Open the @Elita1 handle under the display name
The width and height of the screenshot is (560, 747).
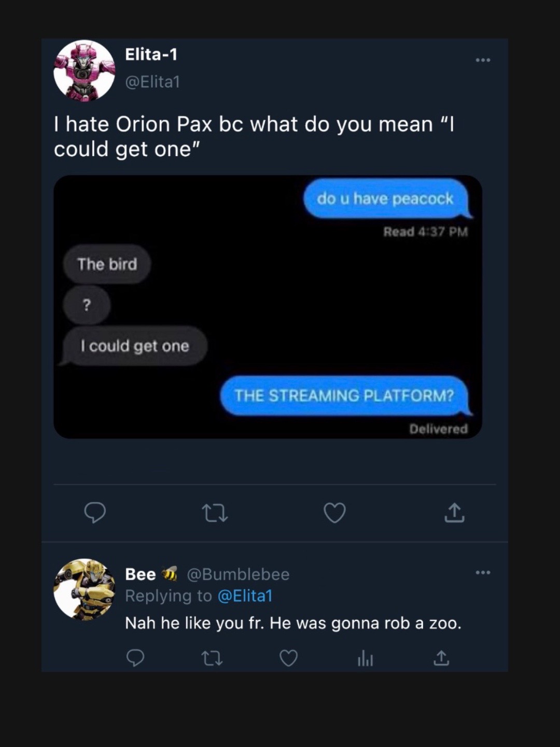[x=152, y=82]
